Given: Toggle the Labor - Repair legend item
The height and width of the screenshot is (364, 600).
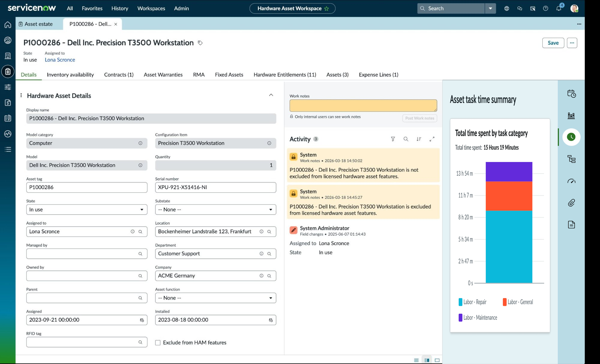Looking at the screenshot, I should pos(472,302).
